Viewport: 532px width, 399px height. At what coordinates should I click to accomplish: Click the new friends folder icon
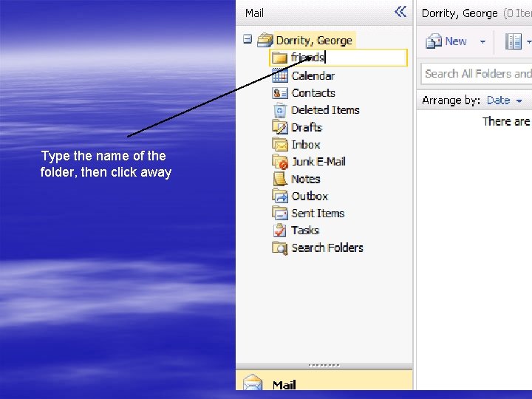280,58
